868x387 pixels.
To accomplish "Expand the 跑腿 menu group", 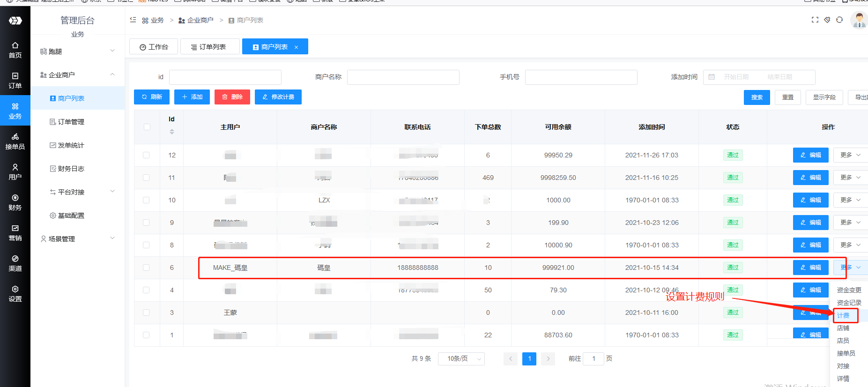I will click(x=78, y=51).
